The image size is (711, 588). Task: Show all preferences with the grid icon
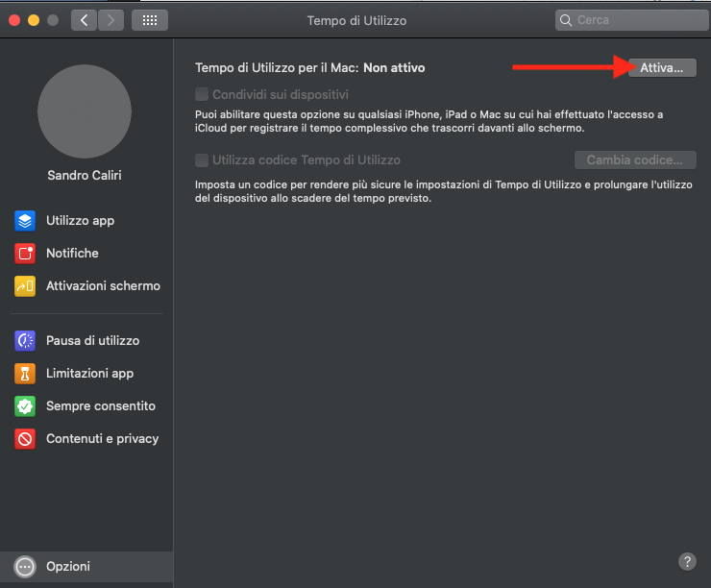pos(150,20)
